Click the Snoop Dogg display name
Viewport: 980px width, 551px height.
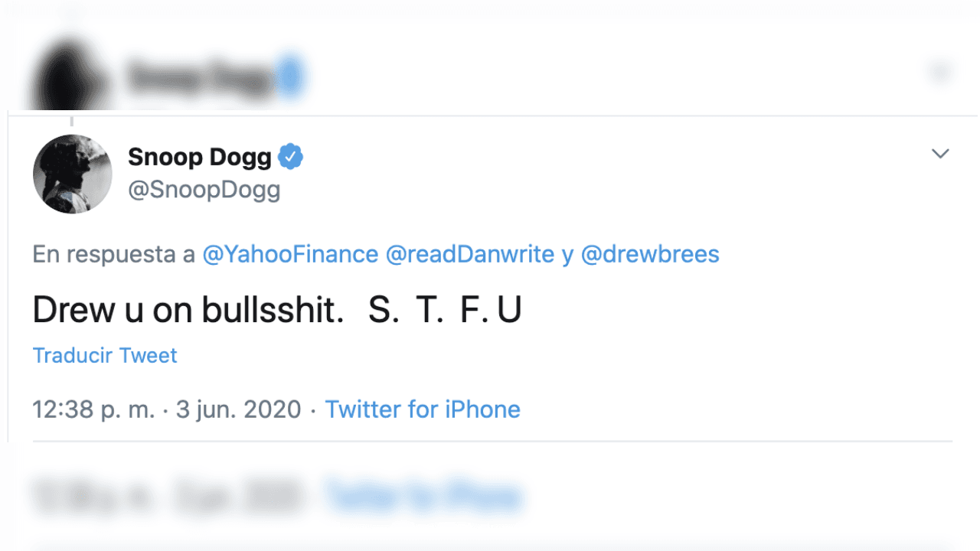(198, 155)
